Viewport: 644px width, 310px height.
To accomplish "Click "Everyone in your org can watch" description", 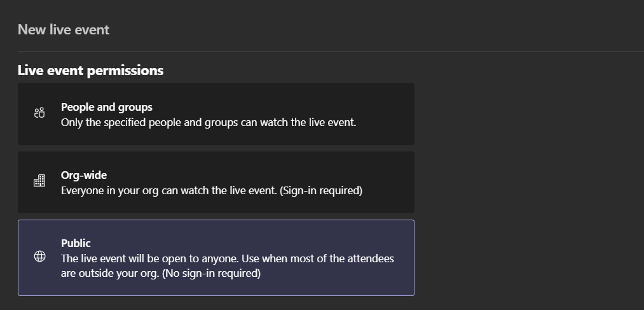I will [140, 190].
